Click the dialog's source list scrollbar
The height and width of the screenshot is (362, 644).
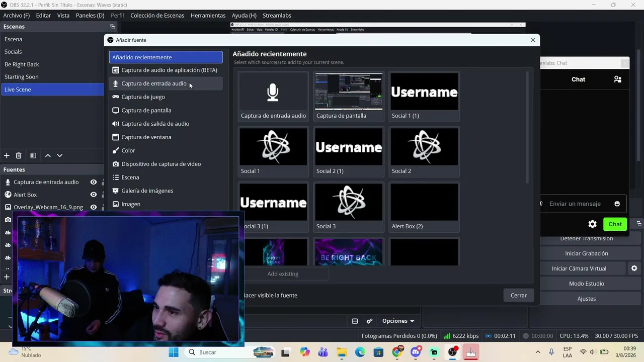(x=527, y=128)
